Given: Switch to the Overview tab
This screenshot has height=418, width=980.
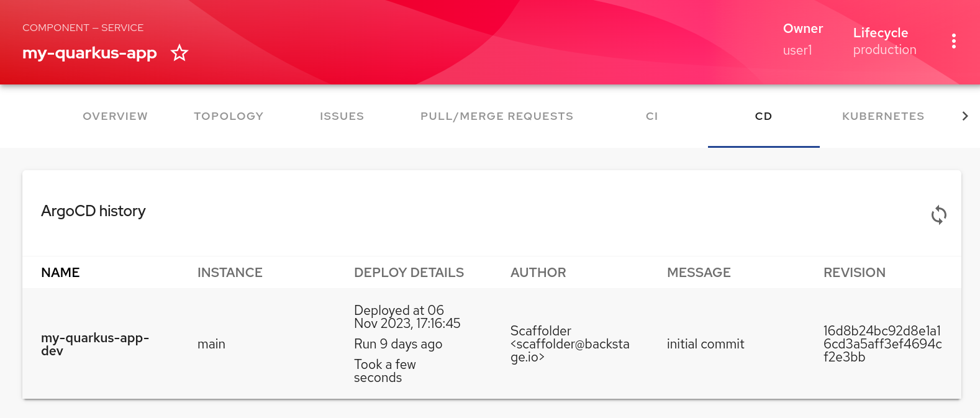Looking at the screenshot, I should click(116, 116).
